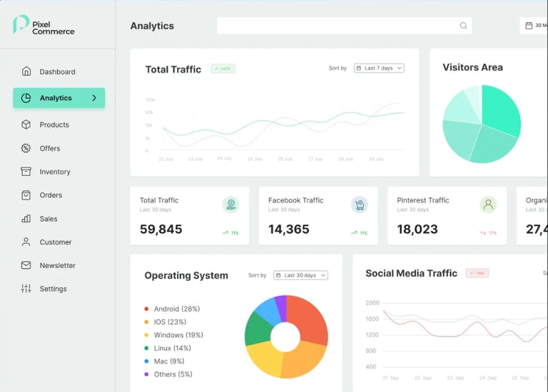
Task: Click the Linux (14%) legend entry
Action: (168, 348)
